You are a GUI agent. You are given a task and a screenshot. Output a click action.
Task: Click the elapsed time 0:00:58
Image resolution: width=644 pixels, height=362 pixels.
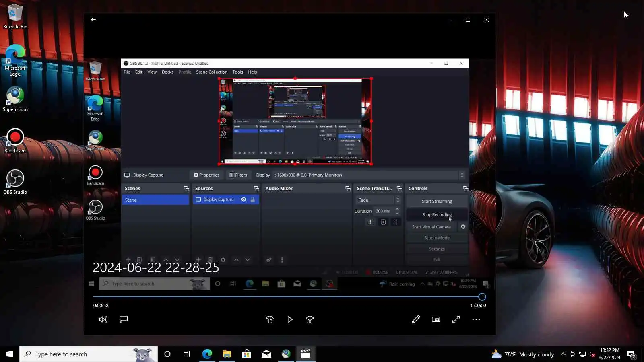(101, 306)
